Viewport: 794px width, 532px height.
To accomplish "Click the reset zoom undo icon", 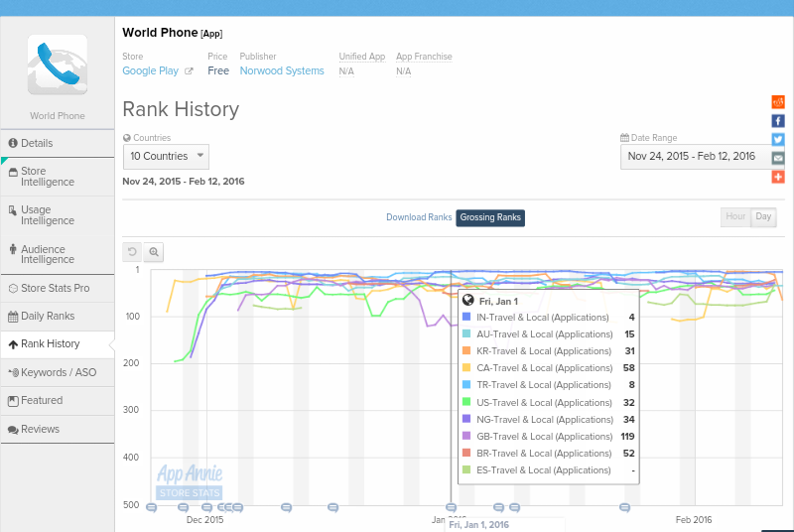I will (132, 251).
